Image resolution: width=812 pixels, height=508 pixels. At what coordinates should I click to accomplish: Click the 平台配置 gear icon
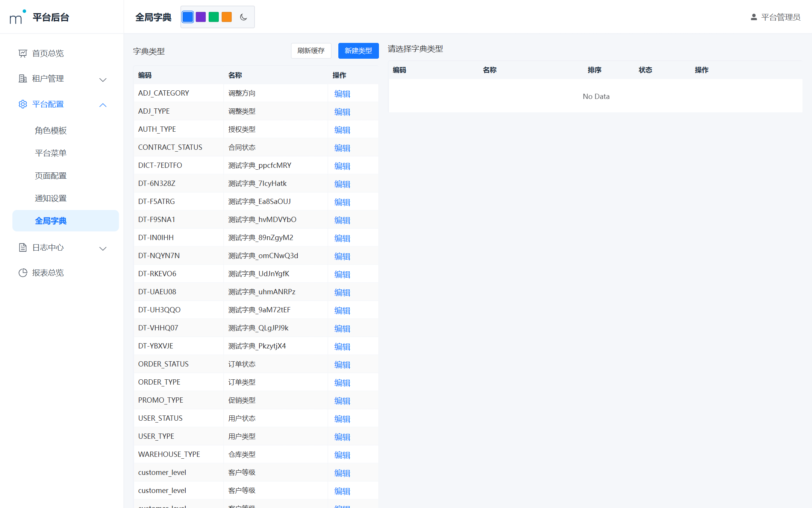[x=23, y=104]
